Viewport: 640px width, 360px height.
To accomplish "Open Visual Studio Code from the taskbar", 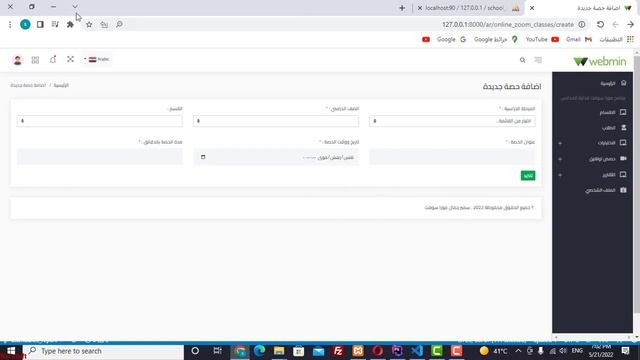I will pos(417,351).
